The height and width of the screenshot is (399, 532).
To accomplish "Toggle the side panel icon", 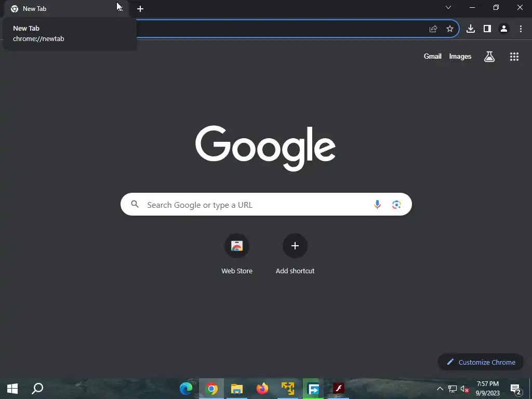I will pyautogui.click(x=487, y=29).
